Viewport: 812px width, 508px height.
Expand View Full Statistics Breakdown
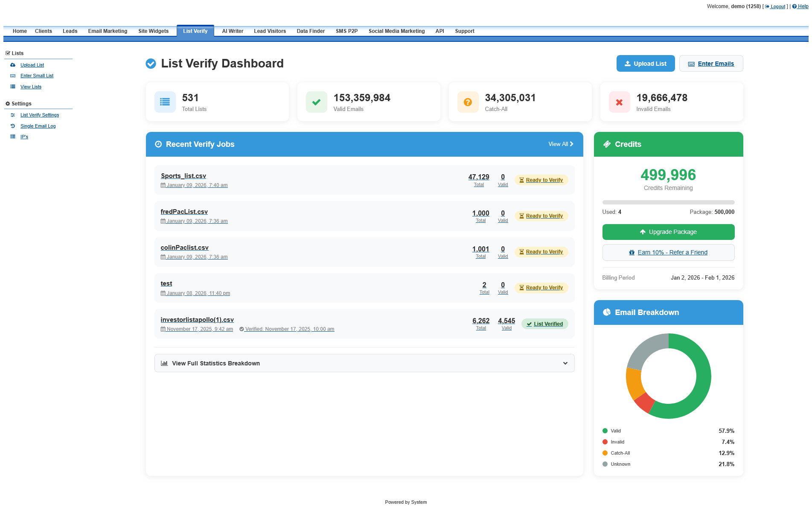click(x=364, y=363)
